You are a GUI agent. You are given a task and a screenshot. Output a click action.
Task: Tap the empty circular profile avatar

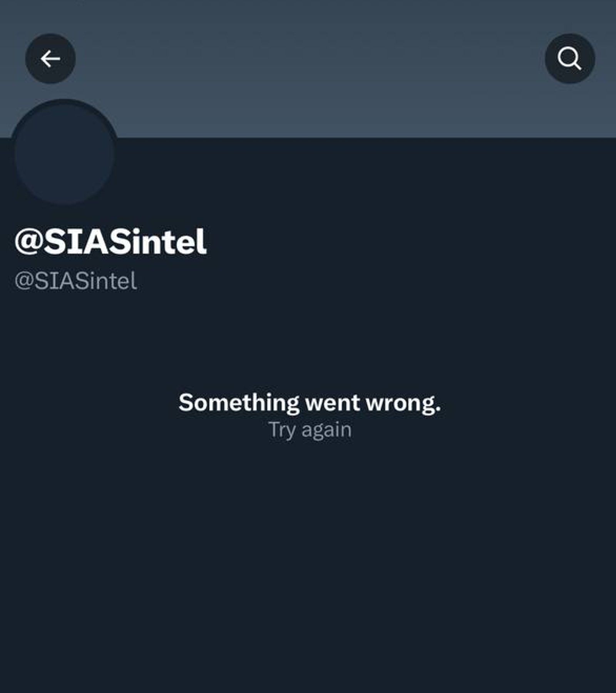[x=64, y=153]
